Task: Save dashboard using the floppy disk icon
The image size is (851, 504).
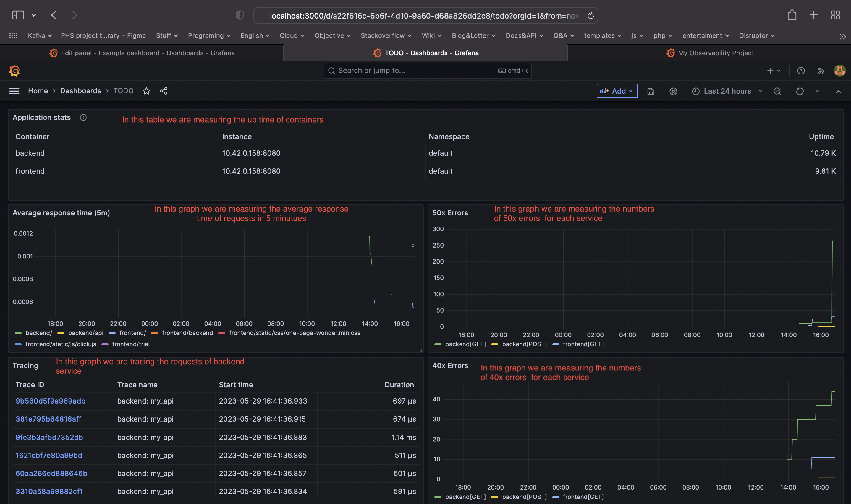Action: 651,91
